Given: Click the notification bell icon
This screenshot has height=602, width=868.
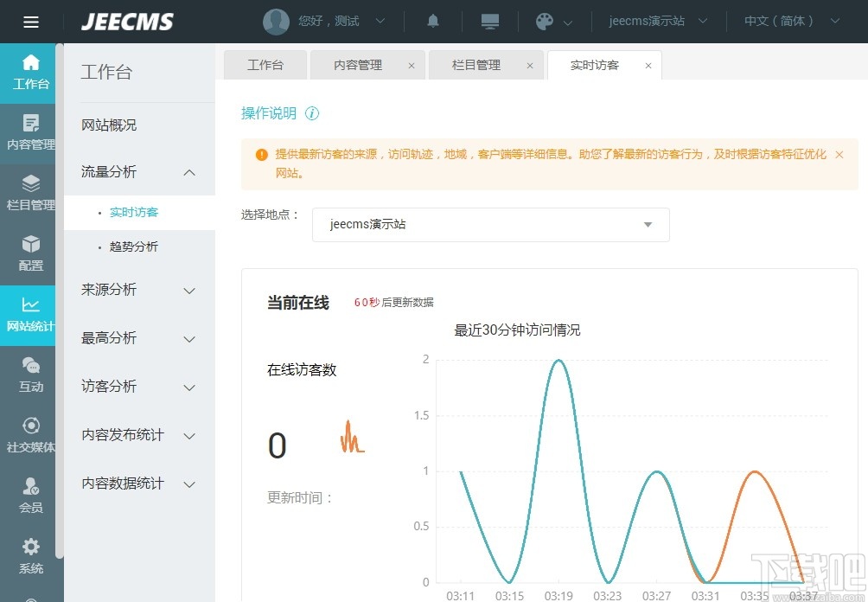Looking at the screenshot, I should point(431,21).
